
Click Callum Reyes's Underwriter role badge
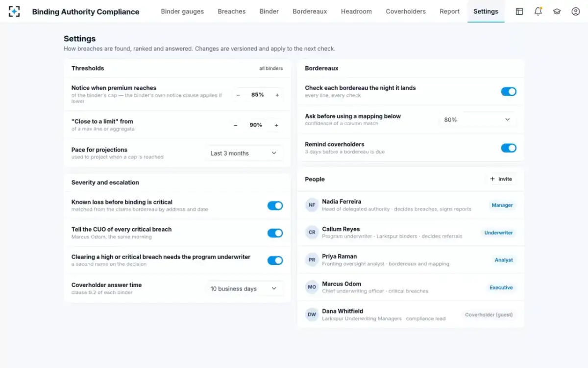(498, 233)
